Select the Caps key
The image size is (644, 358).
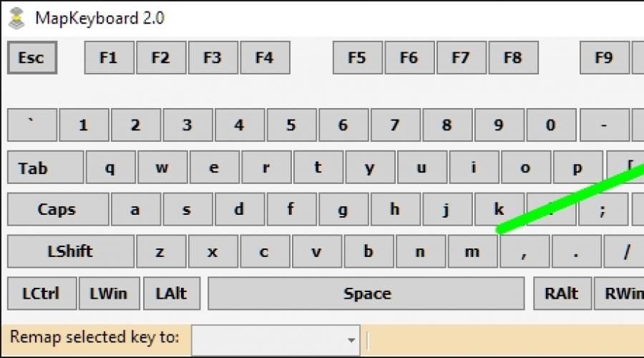click(57, 210)
